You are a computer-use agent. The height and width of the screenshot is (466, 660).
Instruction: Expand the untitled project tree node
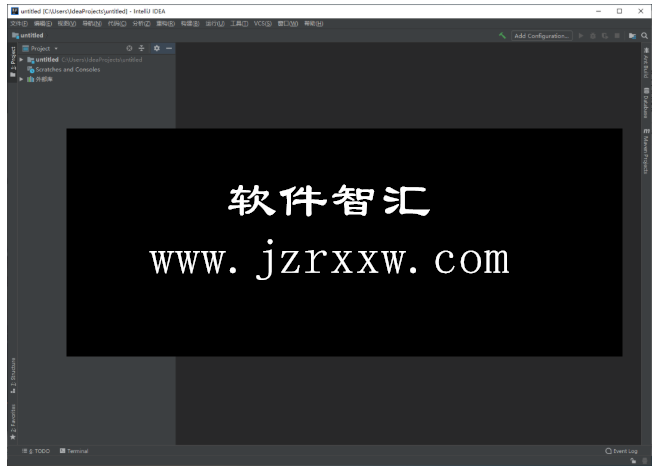(21, 60)
